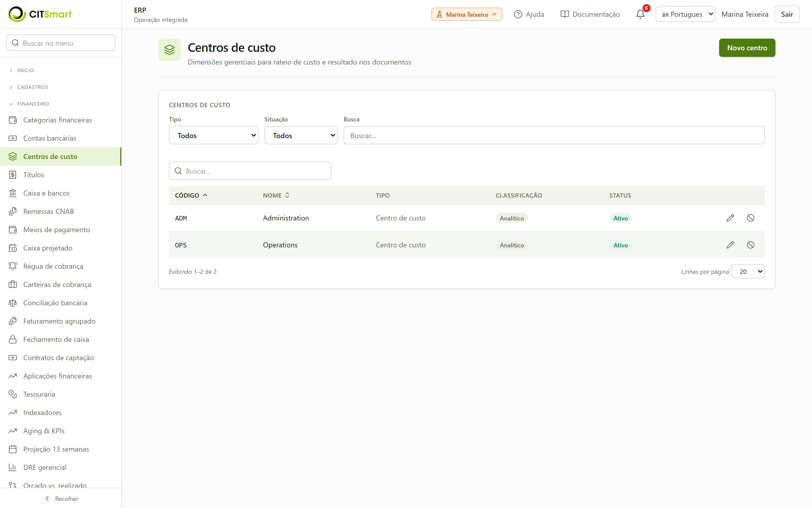The width and height of the screenshot is (812, 508).
Task: Open Indexadores in sidebar
Action: 60,412
